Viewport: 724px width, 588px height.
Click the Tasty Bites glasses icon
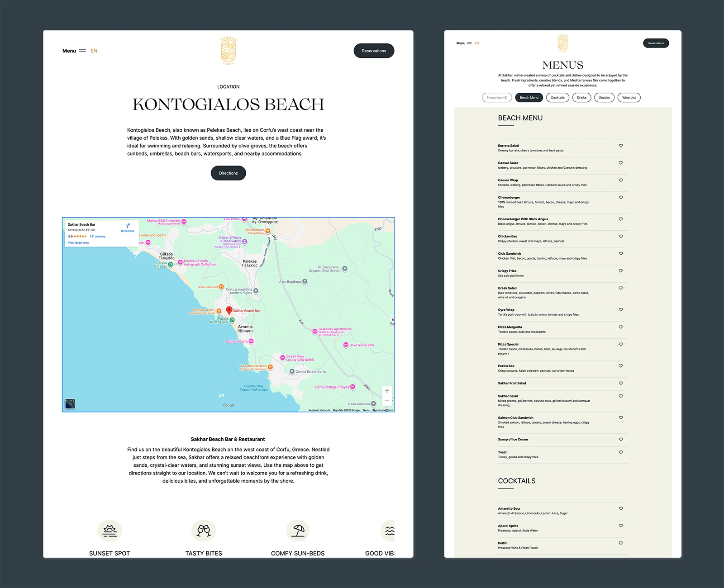pos(204,531)
